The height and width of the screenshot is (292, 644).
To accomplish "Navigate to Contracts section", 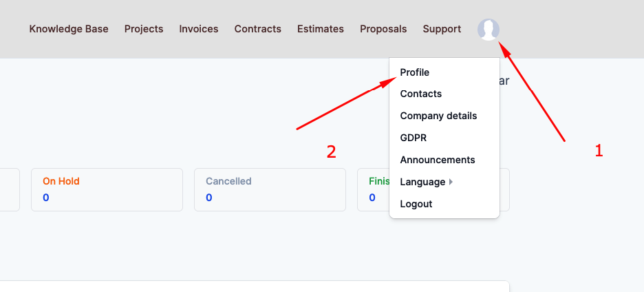I will [257, 29].
